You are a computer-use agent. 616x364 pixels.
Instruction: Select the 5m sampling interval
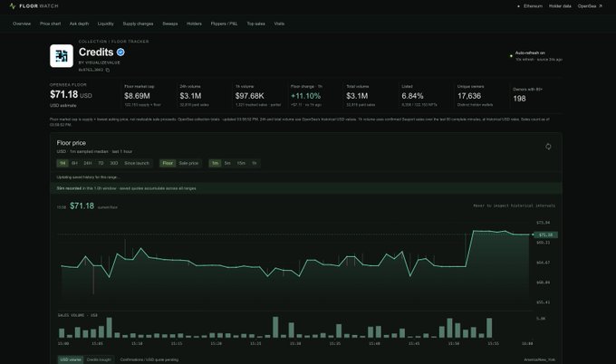coord(227,163)
